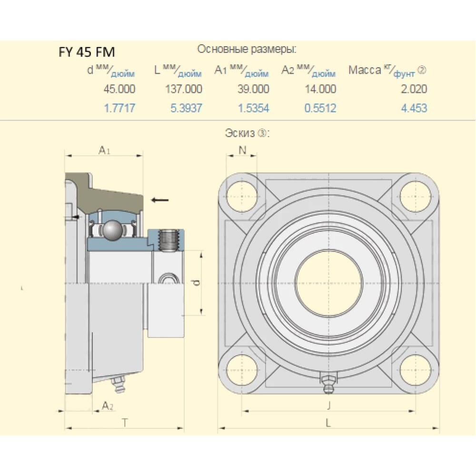The height and width of the screenshot is (476, 476).
Task: Select the black direction arrow near the housing
Action: pos(160,200)
